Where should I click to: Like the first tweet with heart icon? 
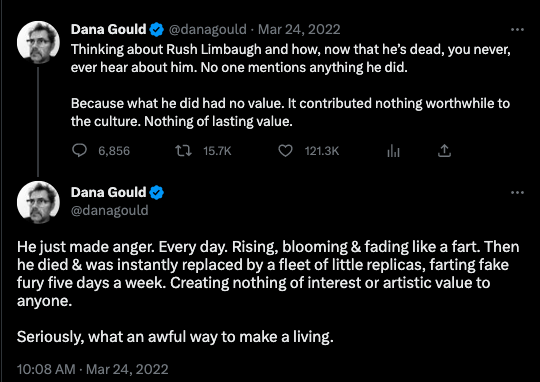click(285, 151)
